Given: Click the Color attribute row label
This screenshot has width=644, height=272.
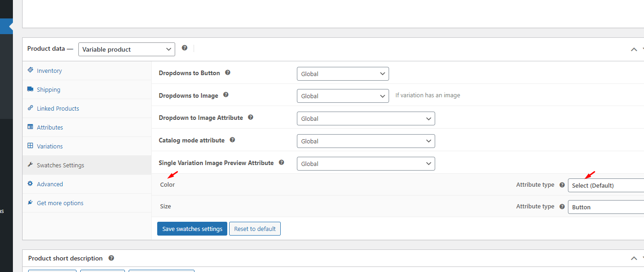Looking at the screenshot, I should coord(167,184).
